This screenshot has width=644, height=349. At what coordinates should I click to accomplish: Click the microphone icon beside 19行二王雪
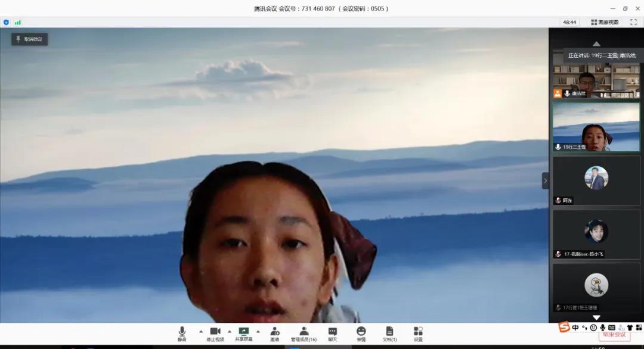pyautogui.click(x=558, y=147)
